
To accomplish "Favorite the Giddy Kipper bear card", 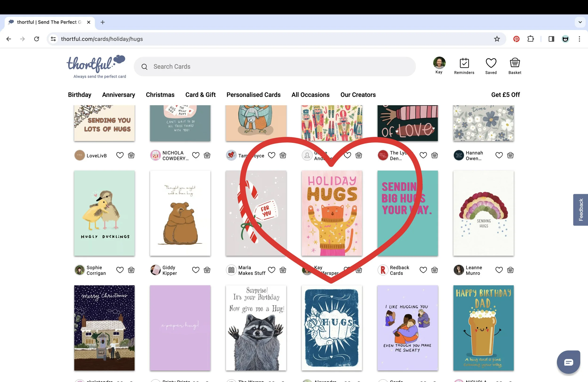I will (x=196, y=270).
